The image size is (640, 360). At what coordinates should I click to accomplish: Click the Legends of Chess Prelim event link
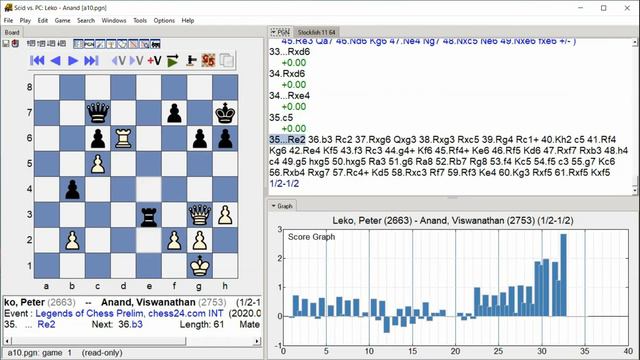coord(129,313)
